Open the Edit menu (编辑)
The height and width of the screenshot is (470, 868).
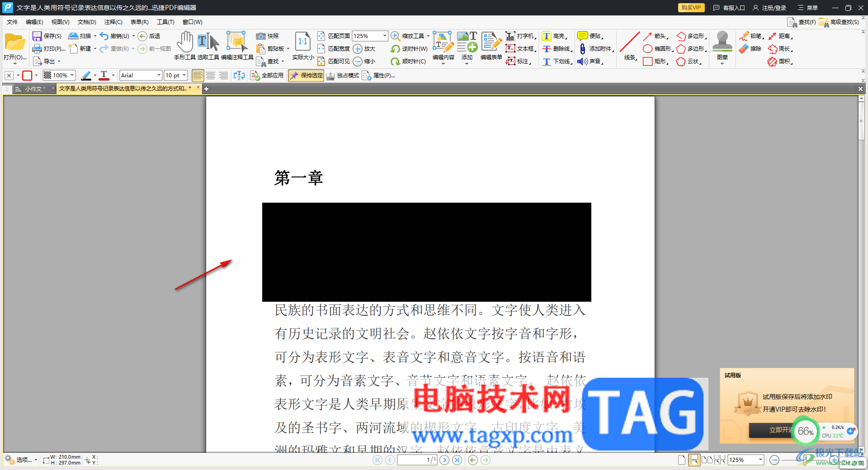[x=34, y=22]
